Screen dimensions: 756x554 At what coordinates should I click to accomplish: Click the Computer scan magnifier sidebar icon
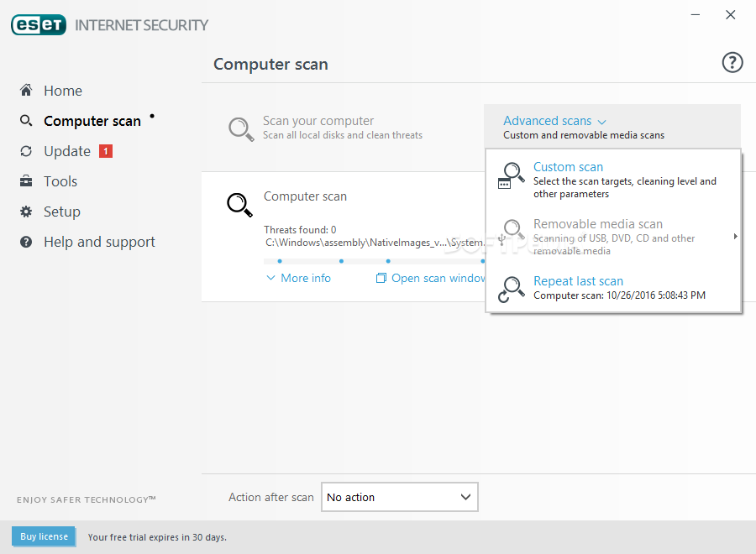coord(26,120)
